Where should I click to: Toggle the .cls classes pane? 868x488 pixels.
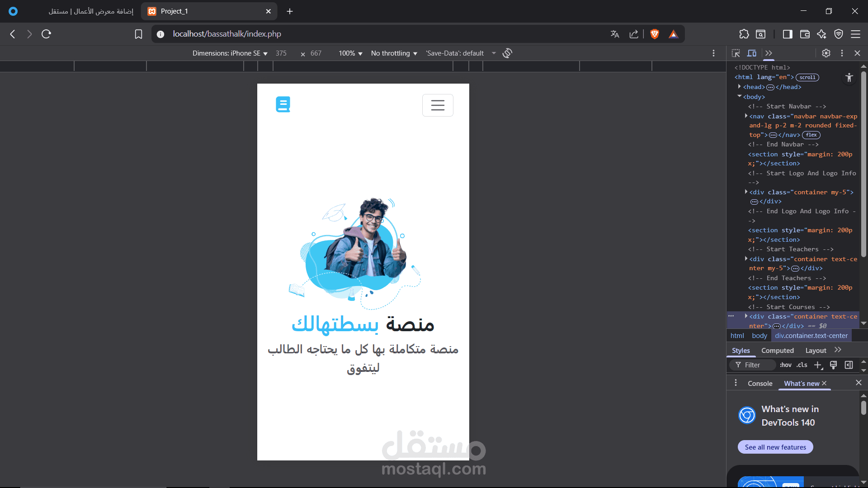pos(802,365)
